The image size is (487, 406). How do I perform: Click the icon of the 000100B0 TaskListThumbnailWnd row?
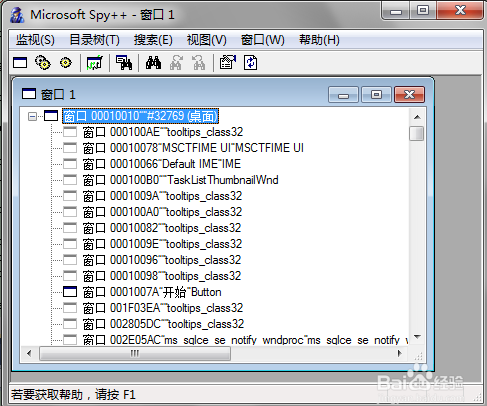70,180
